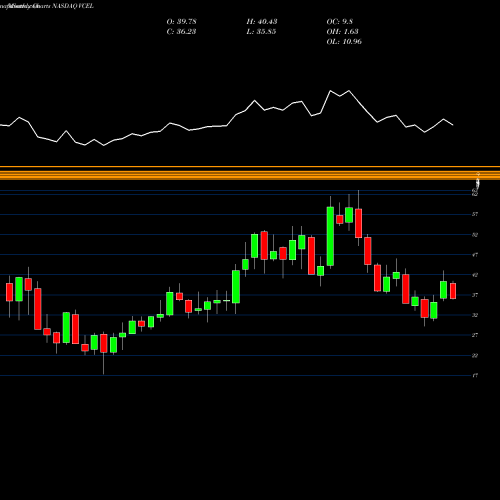The image size is (500, 500).
Task: Click the 32 price axis label
Action: 475,315
